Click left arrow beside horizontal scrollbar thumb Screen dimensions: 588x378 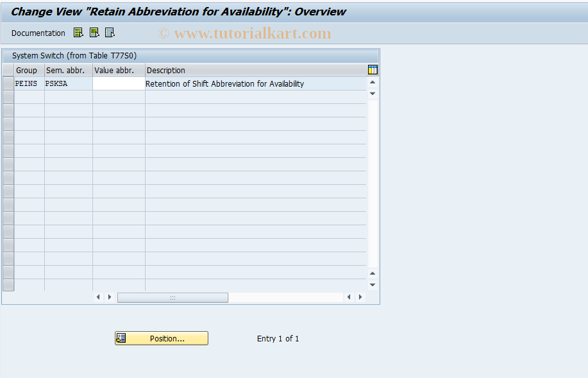click(98, 297)
